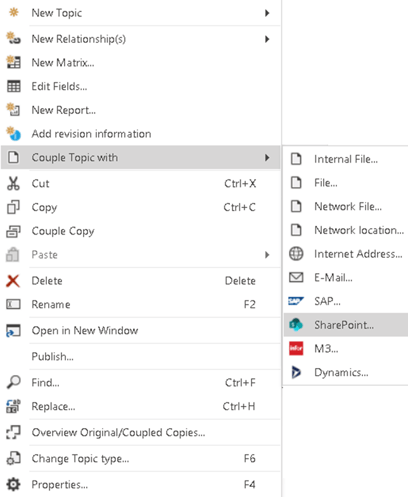Click the Dynamics logo icon
This screenshot has height=497, width=408.
pyautogui.click(x=296, y=372)
